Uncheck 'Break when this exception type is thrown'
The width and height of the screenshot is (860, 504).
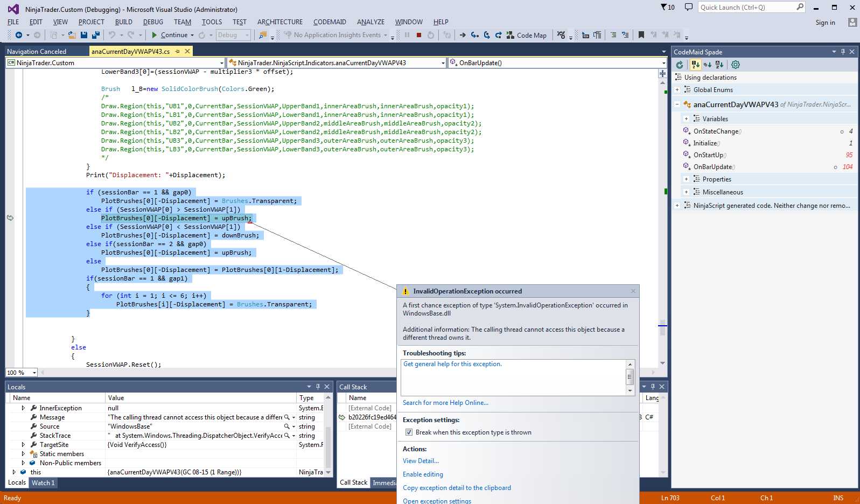[x=409, y=432]
